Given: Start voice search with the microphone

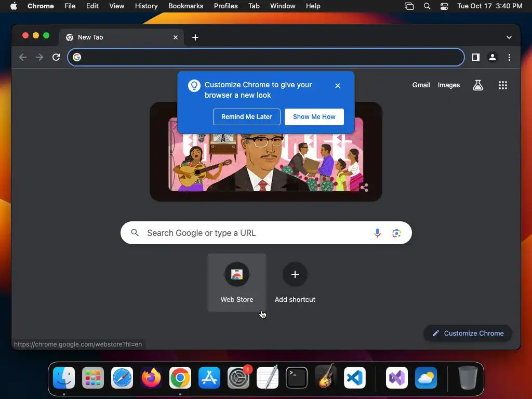Looking at the screenshot, I should click(x=377, y=233).
